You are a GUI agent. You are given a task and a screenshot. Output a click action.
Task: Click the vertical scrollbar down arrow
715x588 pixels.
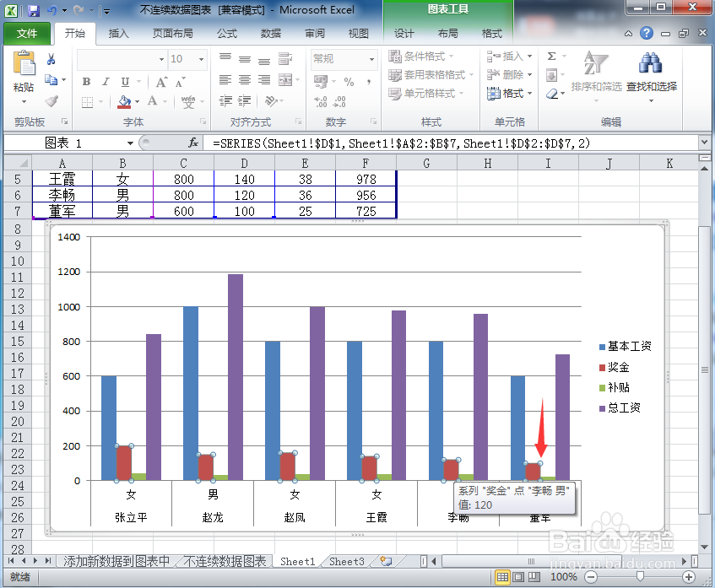click(705, 547)
